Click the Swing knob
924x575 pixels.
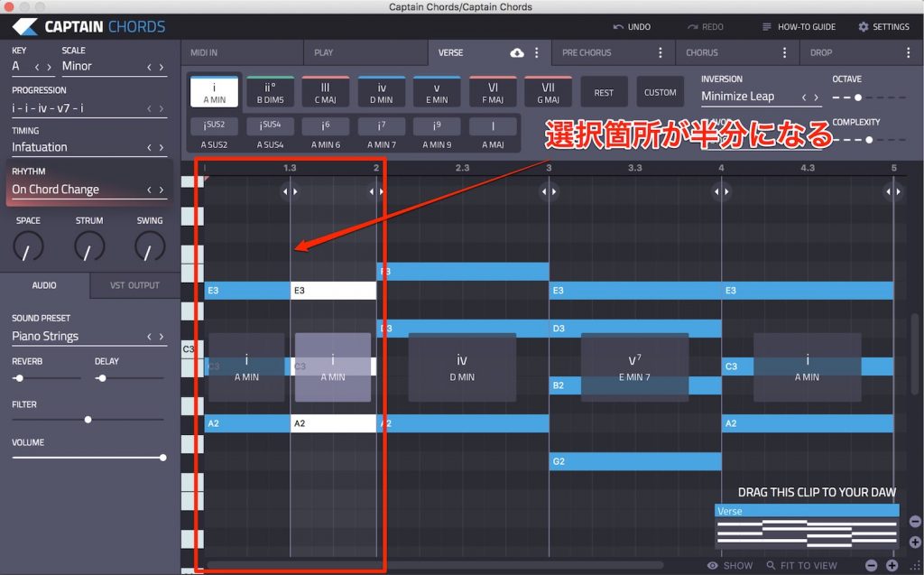point(148,246)
